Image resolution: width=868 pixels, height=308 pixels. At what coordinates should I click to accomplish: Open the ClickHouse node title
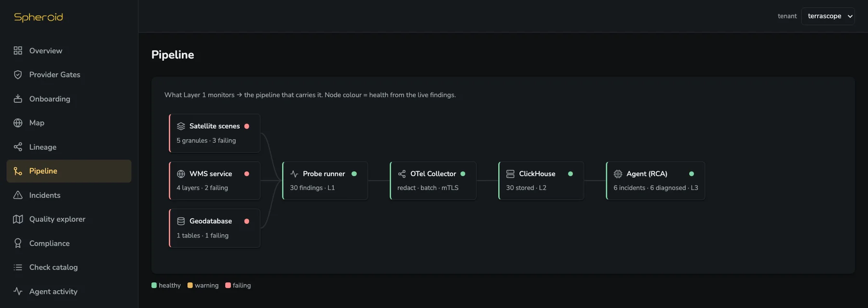click(x=537, y=174)
